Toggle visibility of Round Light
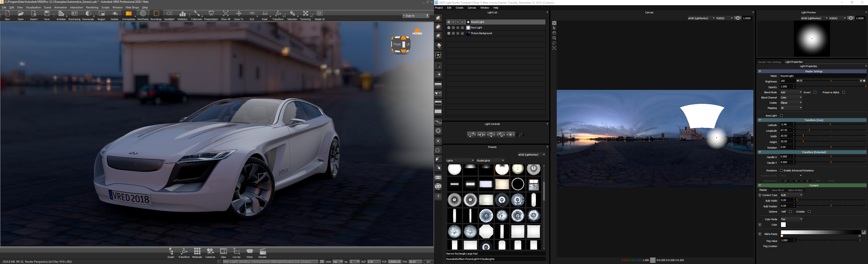The height and width of the screenshot is (264, 868). 448,22
